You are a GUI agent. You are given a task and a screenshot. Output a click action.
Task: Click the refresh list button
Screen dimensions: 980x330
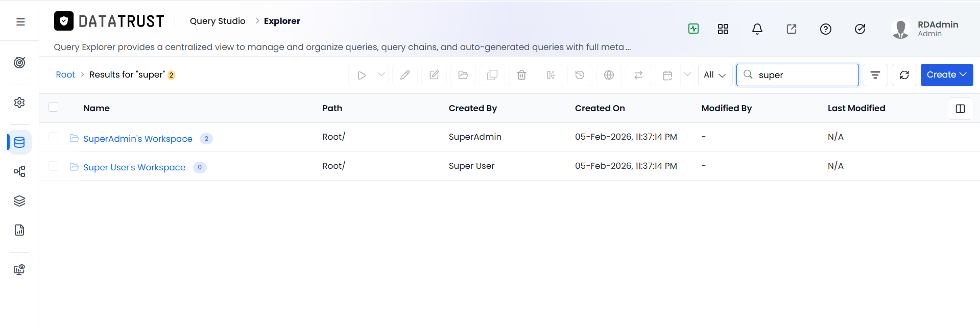[904, 75]
